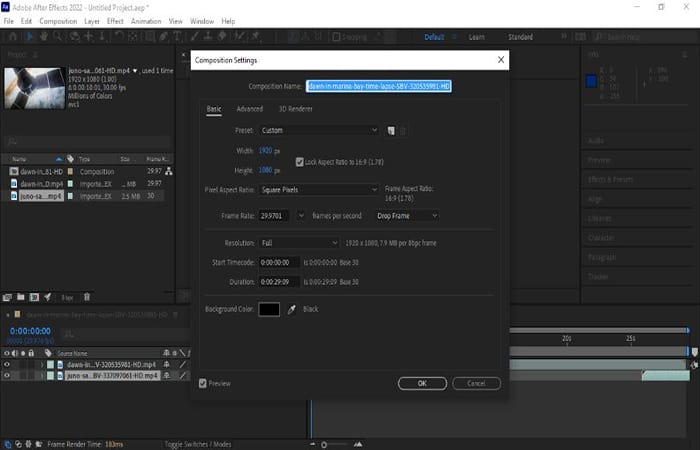This screenshot has width=700, height=450.
Task: Toggle the Preview checkbox in dialog
Action: click(x=203, y=383)
